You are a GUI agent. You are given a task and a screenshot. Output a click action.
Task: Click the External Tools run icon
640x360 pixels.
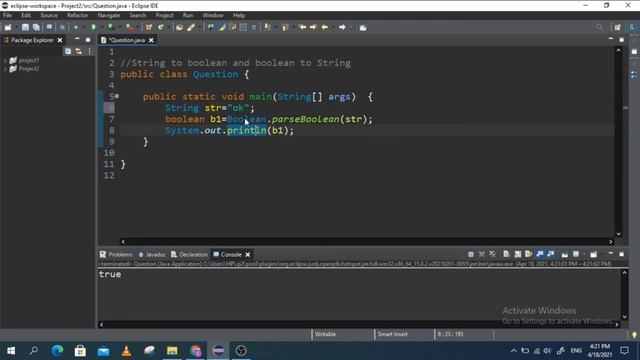pyautogui.click(x=129, y=27)
